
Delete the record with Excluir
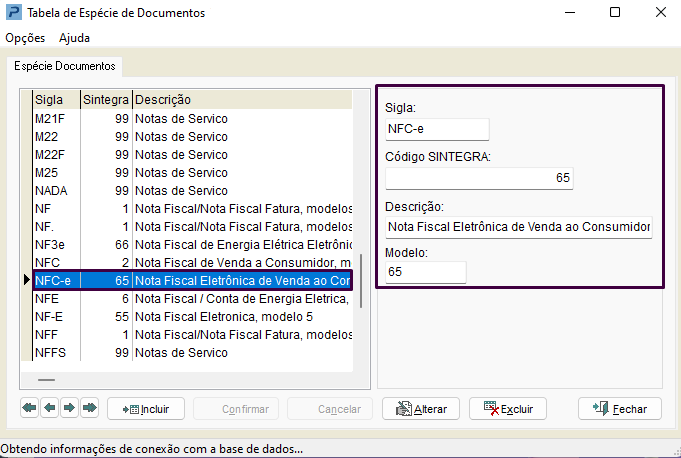click(x=508, y=409)
